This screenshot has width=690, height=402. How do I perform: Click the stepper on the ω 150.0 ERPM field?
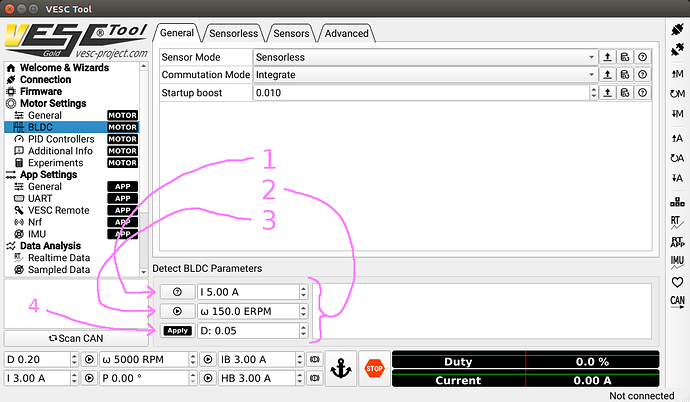pos(303,311)
